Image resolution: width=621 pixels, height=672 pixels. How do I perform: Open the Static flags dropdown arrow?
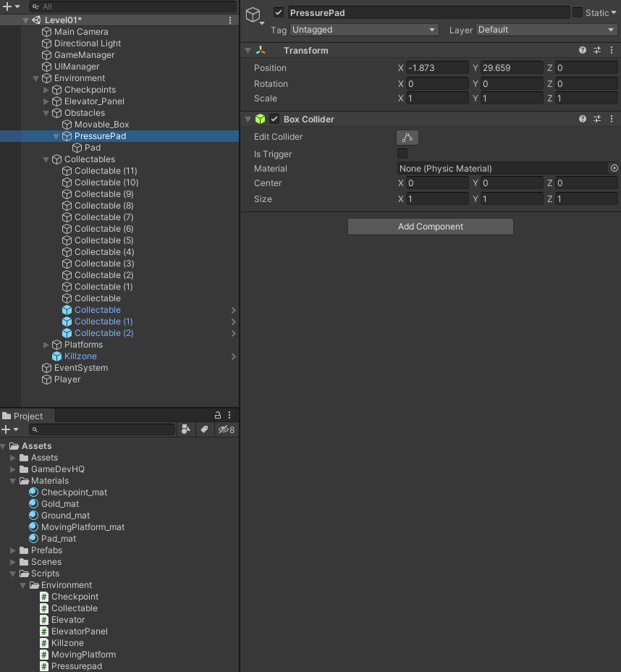[614, 13]
